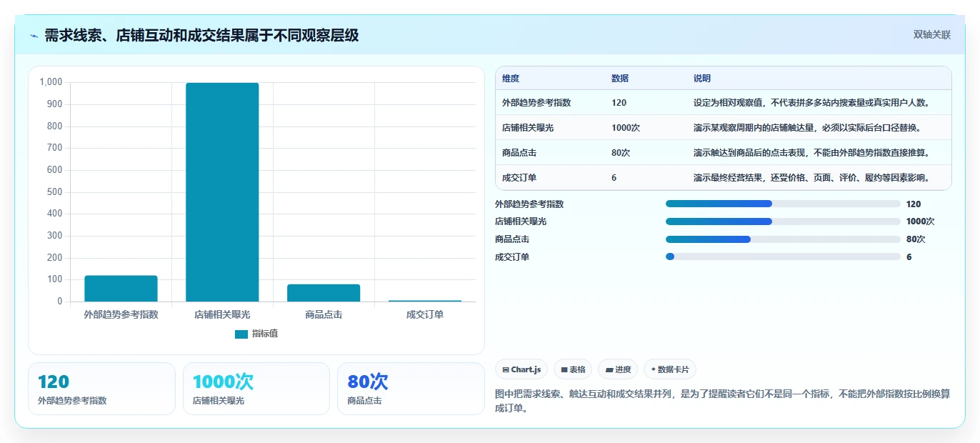Click the 成交订单 bar in chart
Screen dimensions: 980x443
point(425,301)
